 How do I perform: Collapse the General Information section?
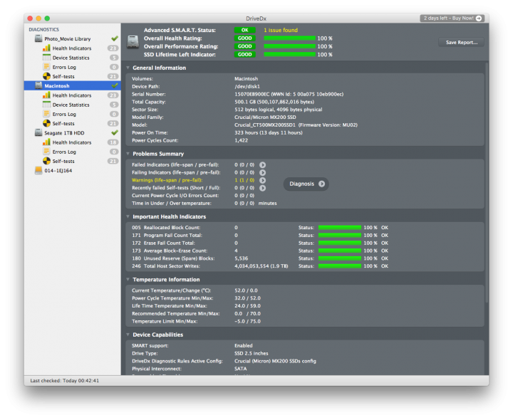[x=128, y=68]
